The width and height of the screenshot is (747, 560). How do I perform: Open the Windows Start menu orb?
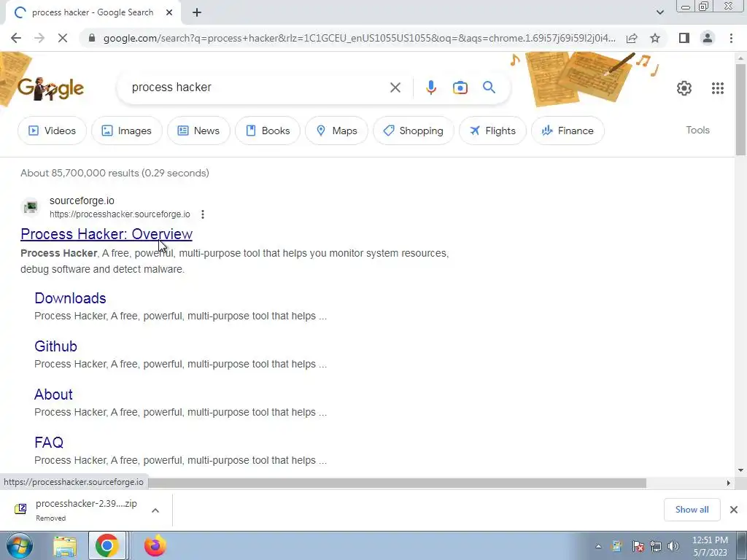tap(18, 546)
